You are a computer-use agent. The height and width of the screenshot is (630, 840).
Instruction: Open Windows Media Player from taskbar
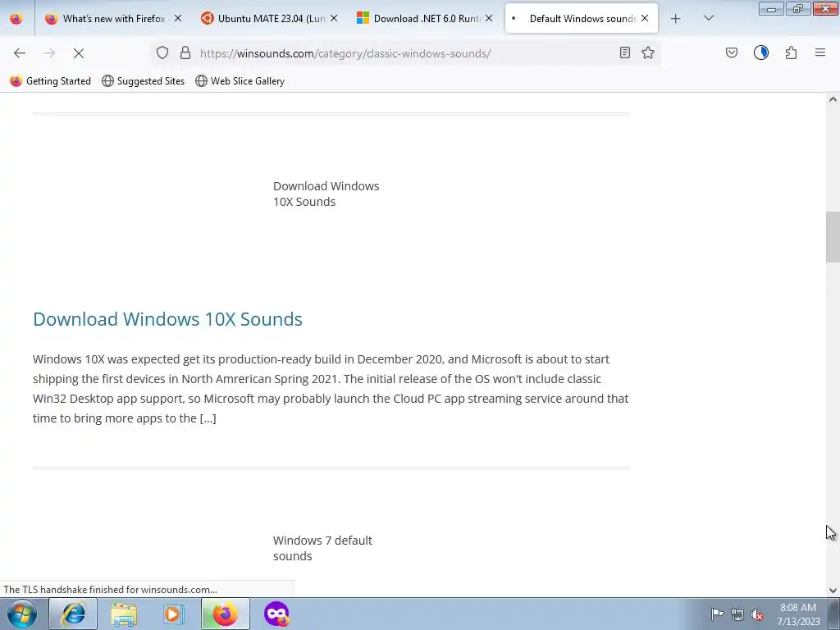click(x=173, y=614)
